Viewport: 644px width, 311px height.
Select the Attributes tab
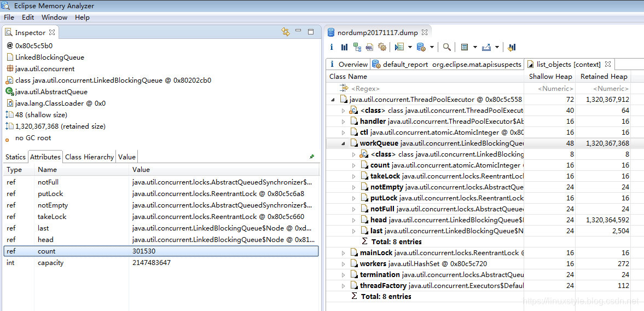point(45,157)
